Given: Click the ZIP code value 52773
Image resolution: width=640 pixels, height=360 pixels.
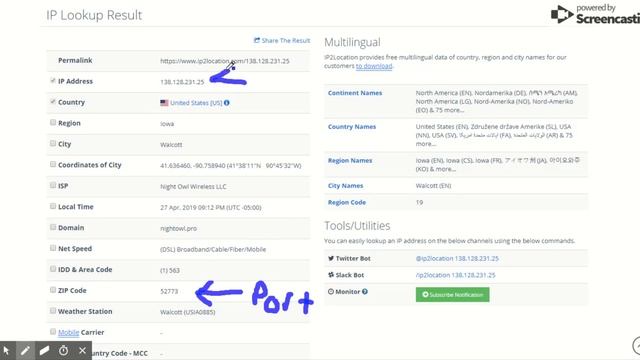Looking at the screenshot, I should pyautogui.click(x=169, y=291).
